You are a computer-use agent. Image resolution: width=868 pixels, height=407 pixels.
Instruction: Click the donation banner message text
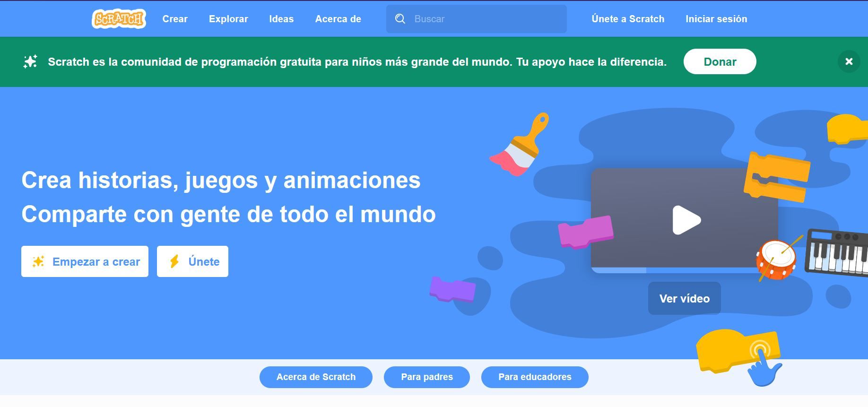pyautogui.click(x=357, y=62)
